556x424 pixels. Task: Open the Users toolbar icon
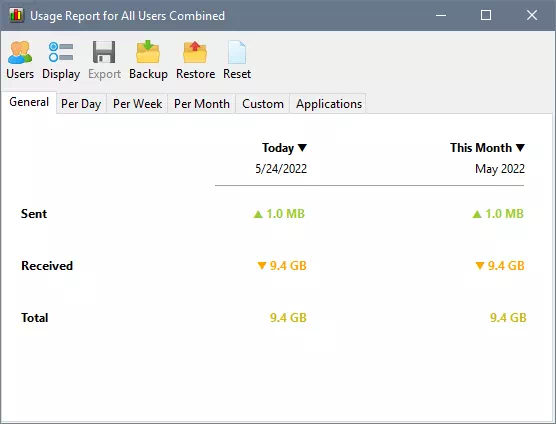[x=20, y=52]
